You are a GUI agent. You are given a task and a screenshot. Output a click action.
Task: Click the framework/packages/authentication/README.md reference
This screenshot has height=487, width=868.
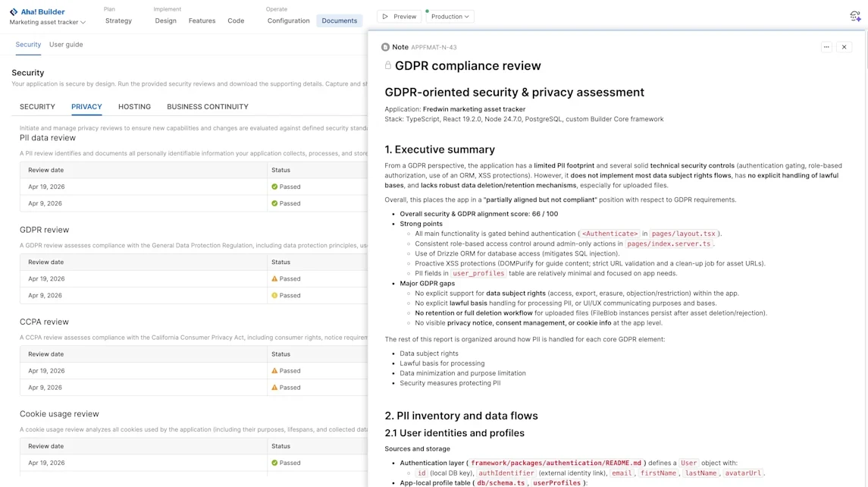(x=556, y=463)
